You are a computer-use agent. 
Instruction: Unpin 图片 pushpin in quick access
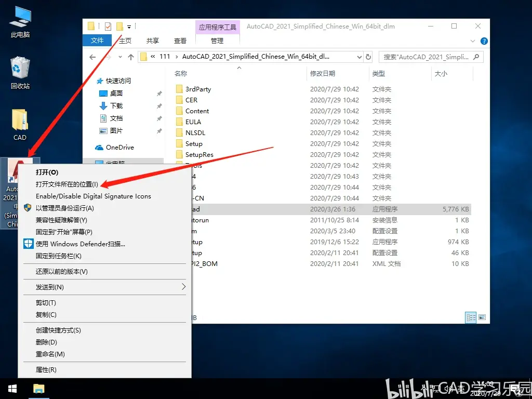(x=159, y=131)
